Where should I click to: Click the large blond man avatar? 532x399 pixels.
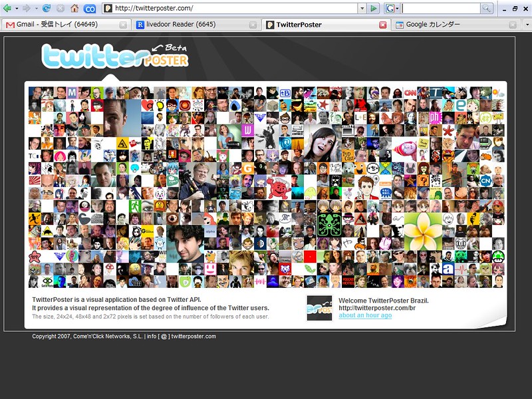click(x=241, y=263)
